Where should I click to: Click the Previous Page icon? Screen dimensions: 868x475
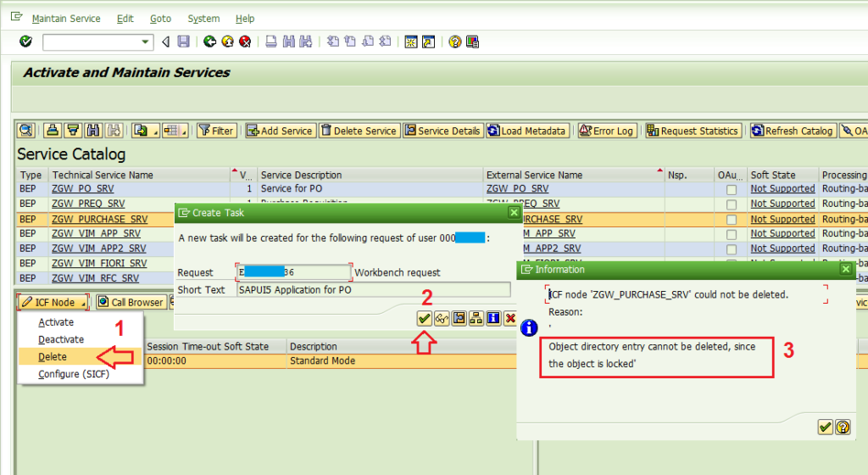350,42
